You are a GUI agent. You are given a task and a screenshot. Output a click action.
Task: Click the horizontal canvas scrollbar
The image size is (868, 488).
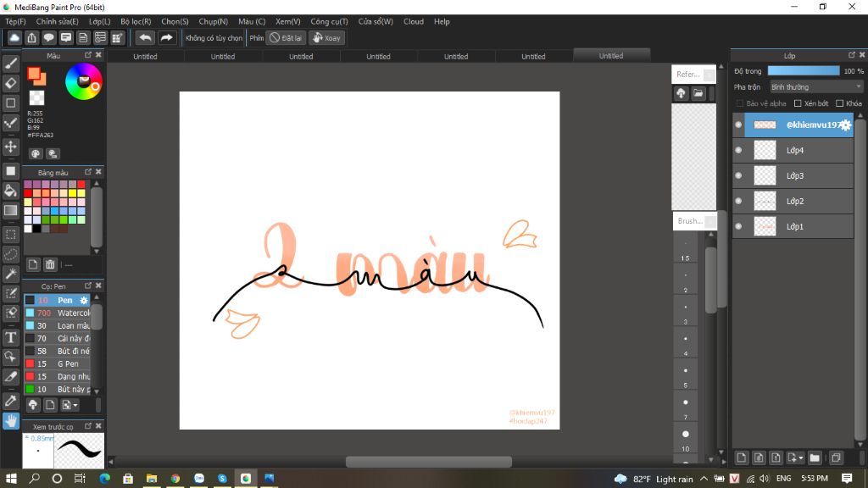428,462
